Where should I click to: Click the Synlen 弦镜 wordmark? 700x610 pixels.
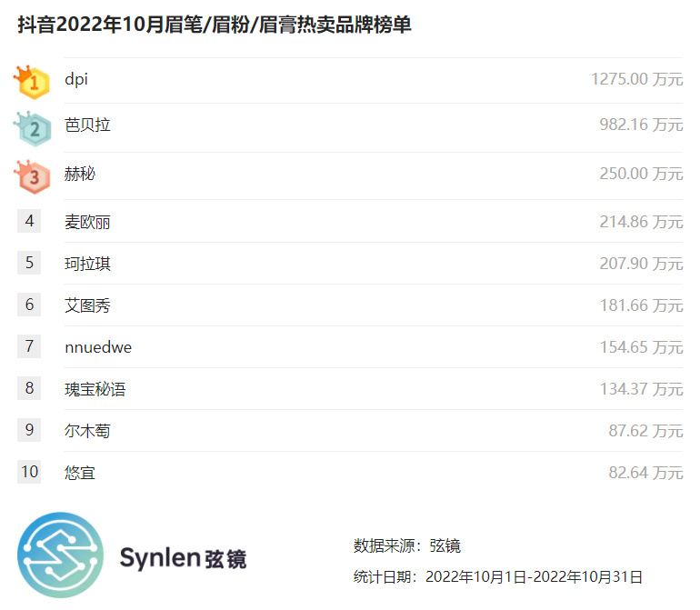coord(183,558)
